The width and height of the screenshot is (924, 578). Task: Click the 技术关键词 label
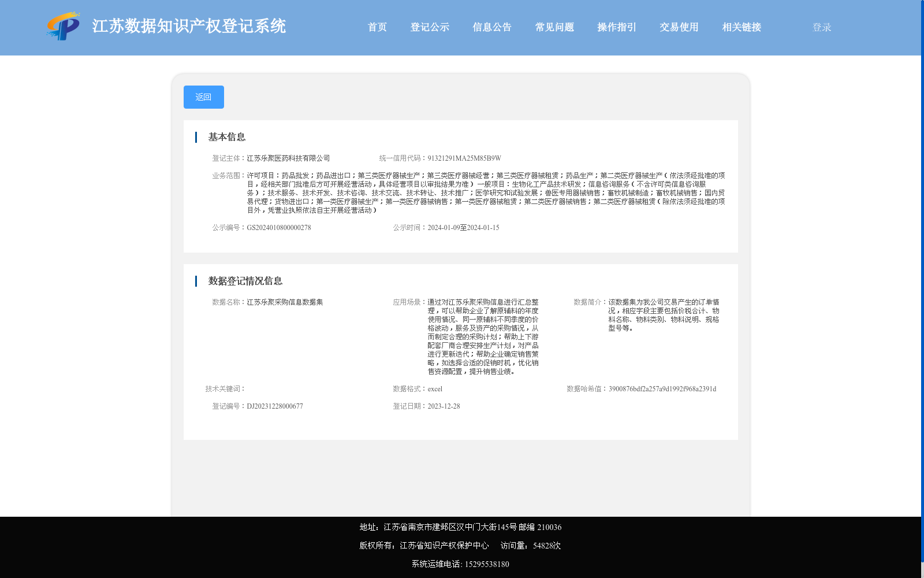[226, 389]
